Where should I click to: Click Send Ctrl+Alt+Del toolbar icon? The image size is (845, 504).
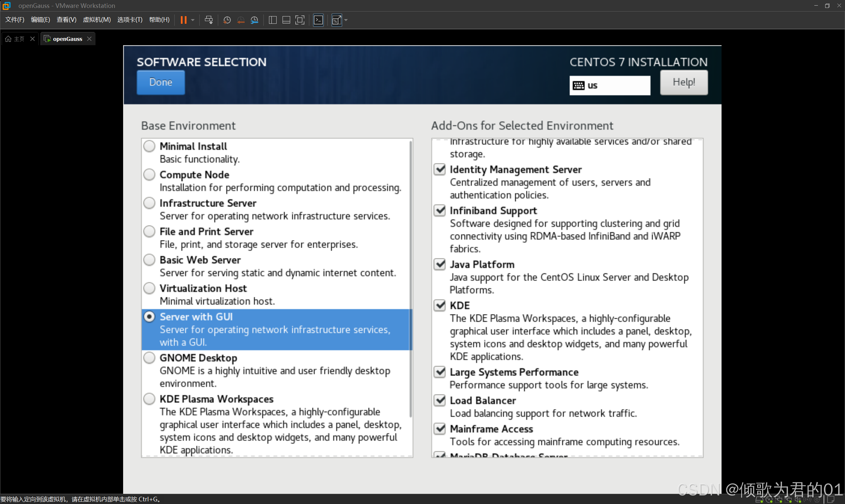(209, 20)
